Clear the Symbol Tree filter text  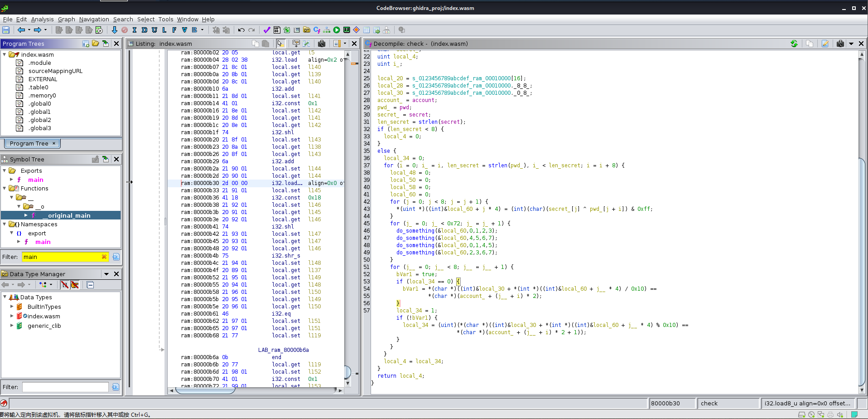tap(104, 257)
